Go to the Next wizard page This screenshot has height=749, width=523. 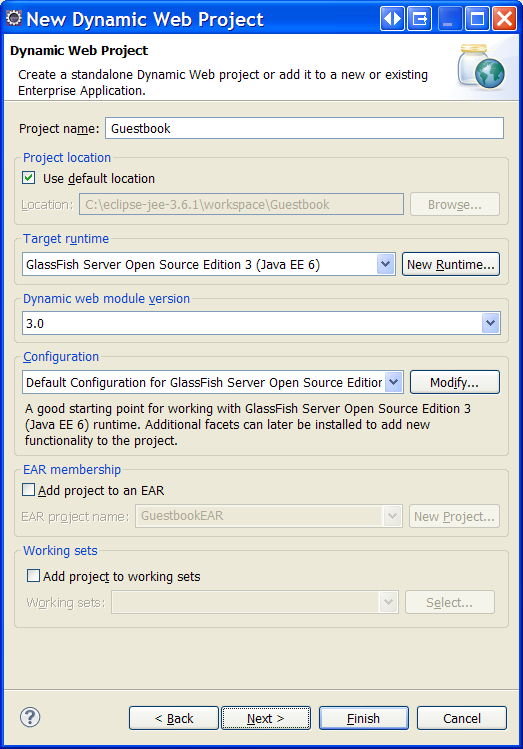[x=266, y=718]
